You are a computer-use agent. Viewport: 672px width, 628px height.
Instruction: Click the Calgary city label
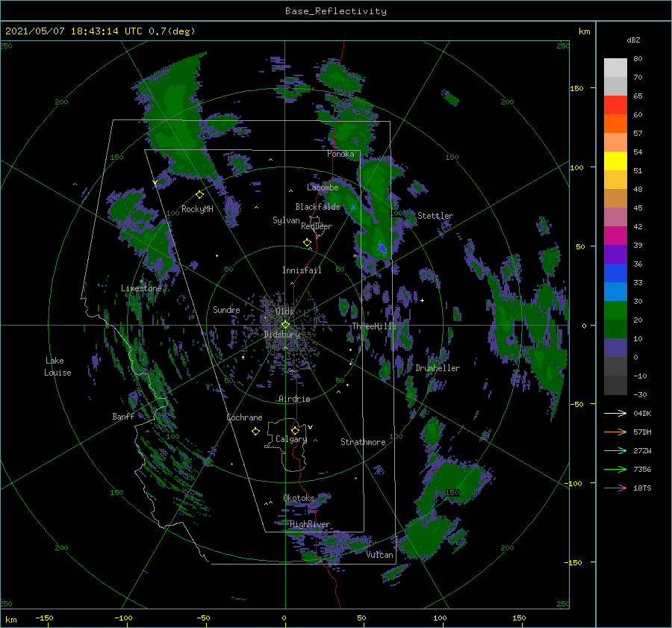pos(291,439)
